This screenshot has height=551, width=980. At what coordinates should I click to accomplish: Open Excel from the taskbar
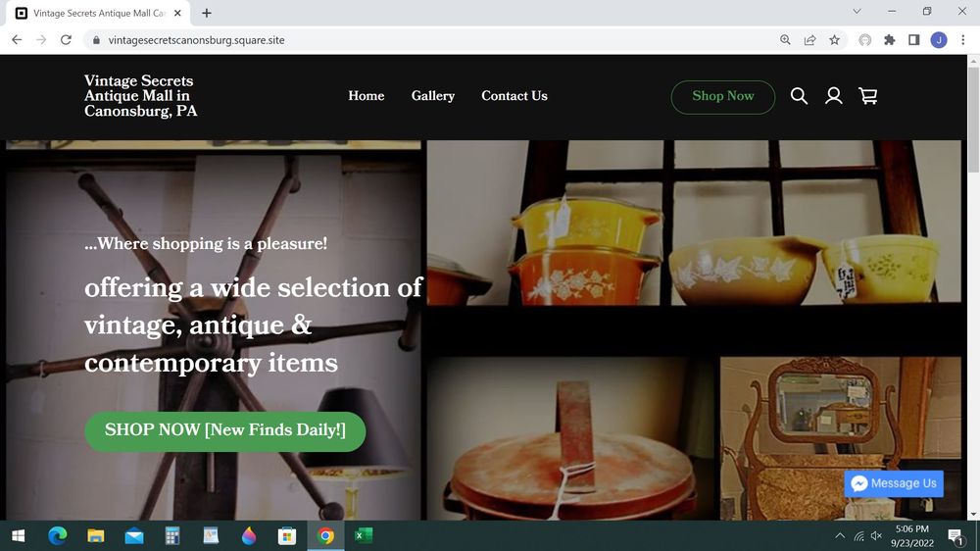[364, 536]
